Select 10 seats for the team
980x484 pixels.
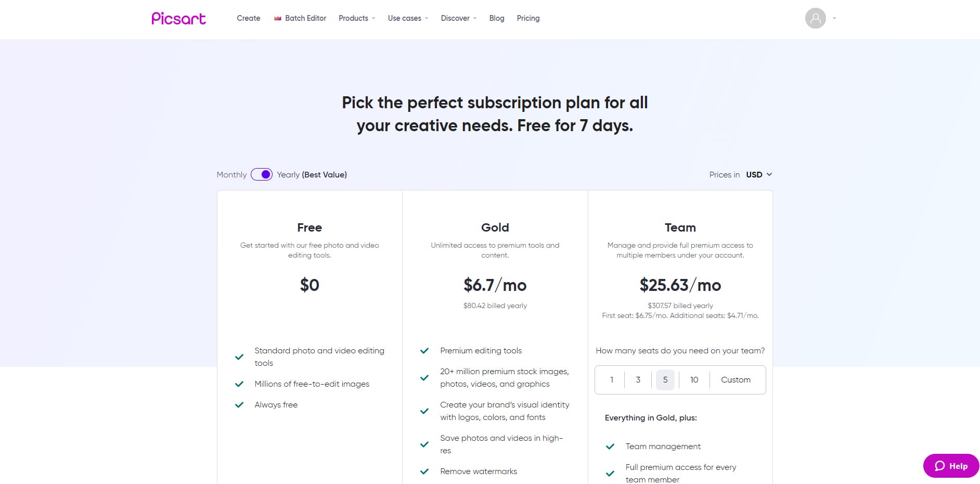[694, 380]
